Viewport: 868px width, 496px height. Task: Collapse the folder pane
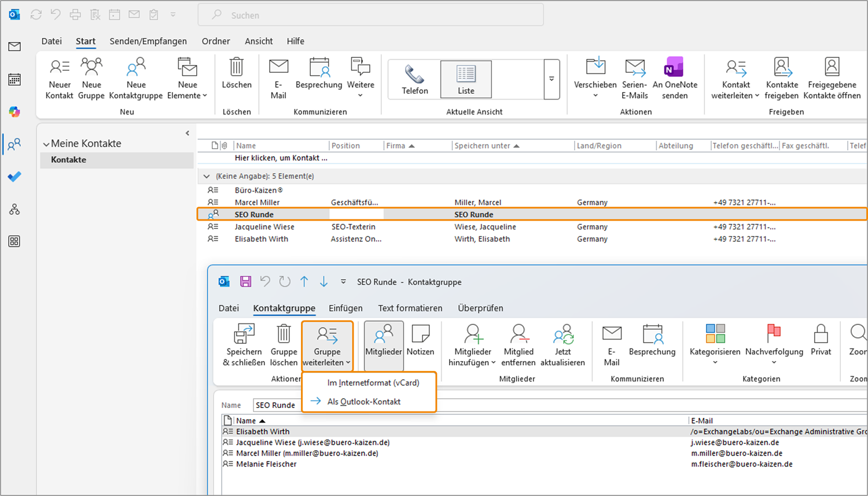click(187, 133)
